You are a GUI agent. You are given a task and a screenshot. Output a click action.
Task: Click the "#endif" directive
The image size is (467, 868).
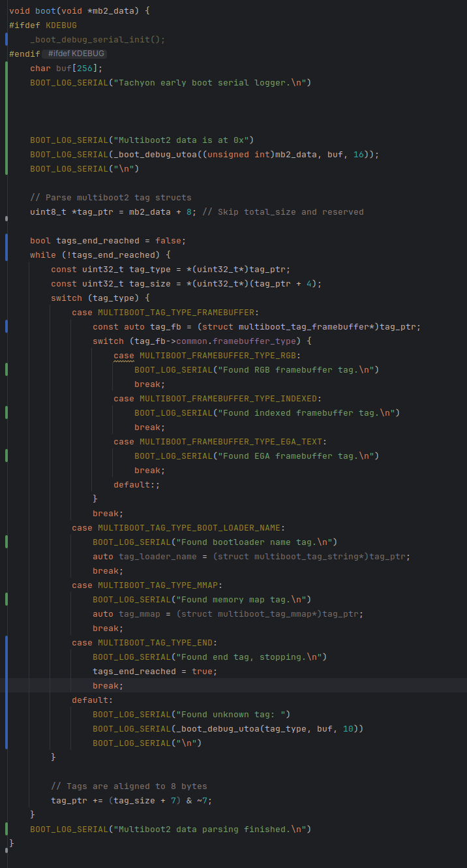pyautogui.click(x=25, y=54)
